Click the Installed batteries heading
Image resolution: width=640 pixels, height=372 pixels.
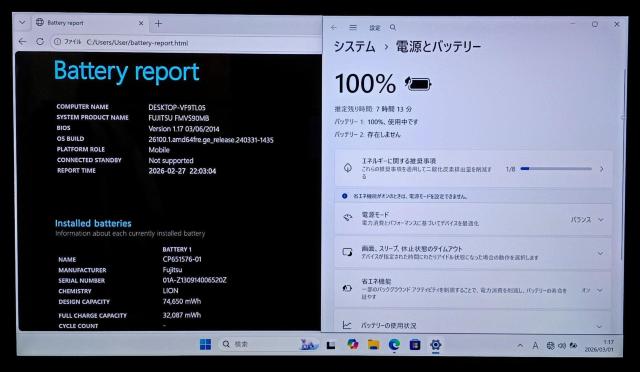click(93, 223)
